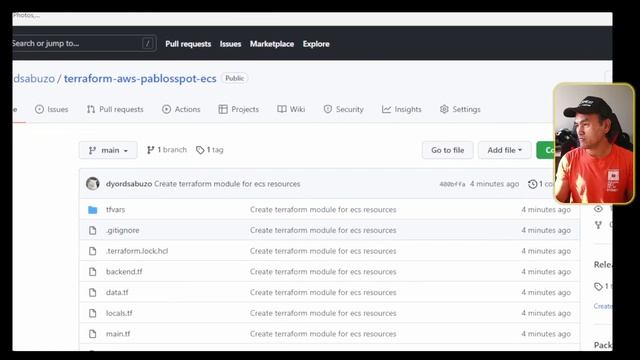Open the locals.tf file

[x=119, y=313]
